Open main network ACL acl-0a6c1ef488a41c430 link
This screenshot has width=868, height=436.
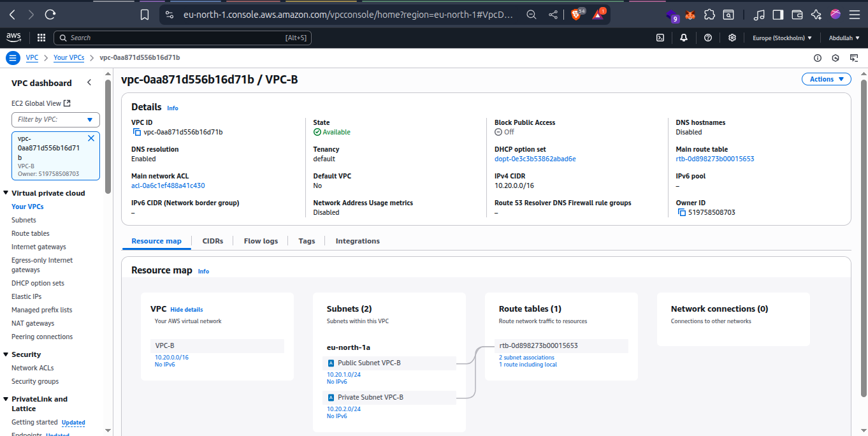168,185
